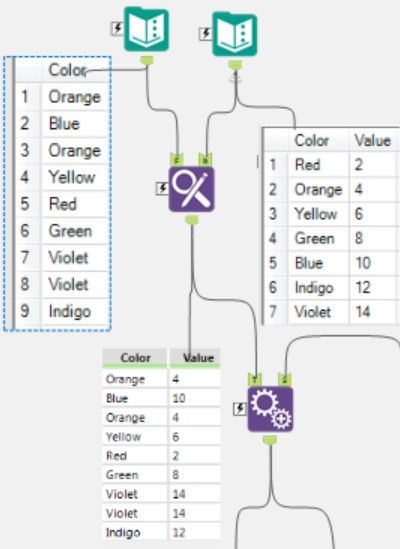Screen dimensions: 400x549
Task: Click Append Fields output anchor
Action: (x=270, y=440)
